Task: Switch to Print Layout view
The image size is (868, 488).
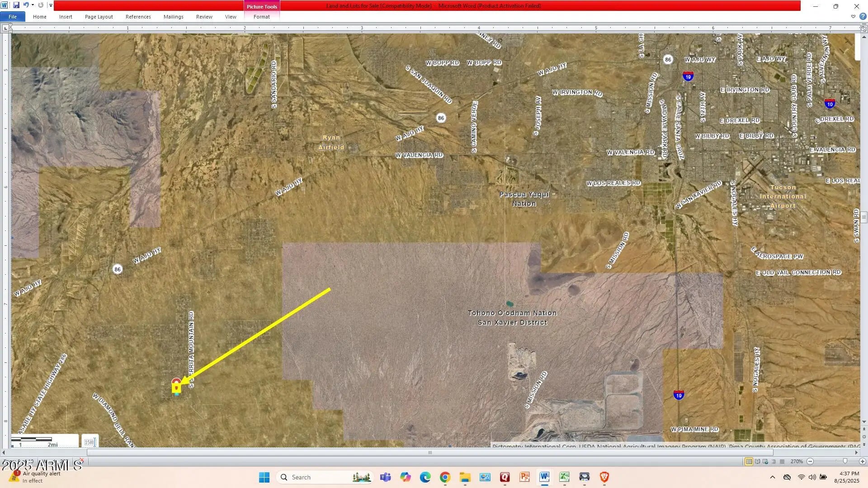Action: pyautogui.click(x=749, y=461)
